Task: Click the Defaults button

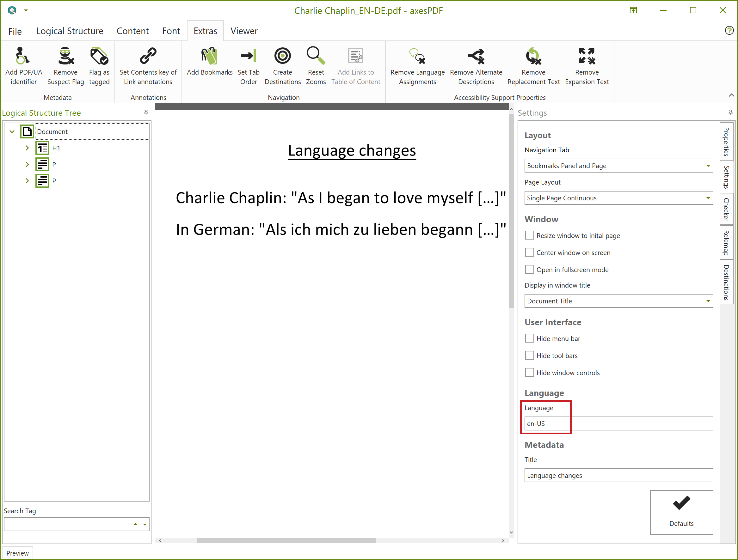Action: [681, 512]
